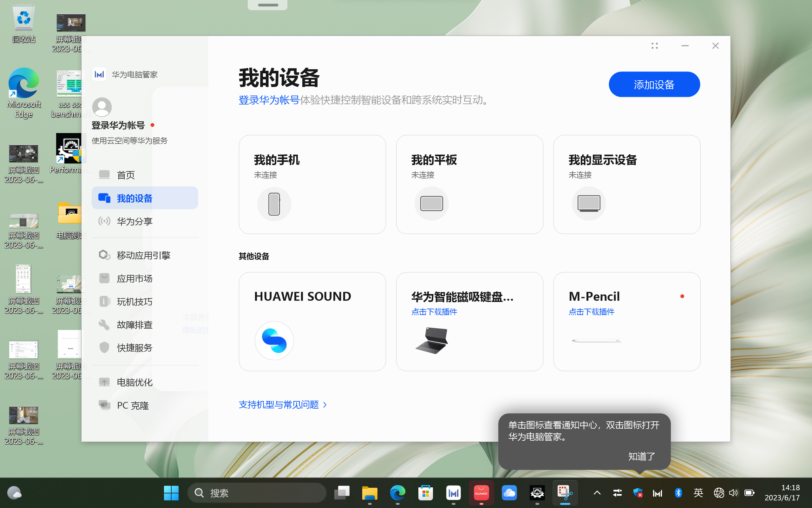The image size is (812, 508).
Task: Click the performance test taskbar icon
Action: pyautogui.click(x=537, y=493)
